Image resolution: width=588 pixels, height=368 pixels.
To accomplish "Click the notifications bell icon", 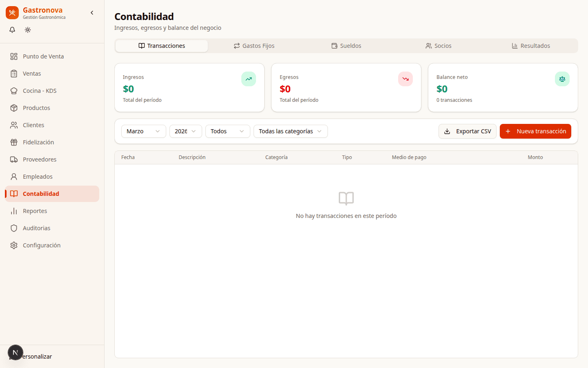I will coord(12,30).
